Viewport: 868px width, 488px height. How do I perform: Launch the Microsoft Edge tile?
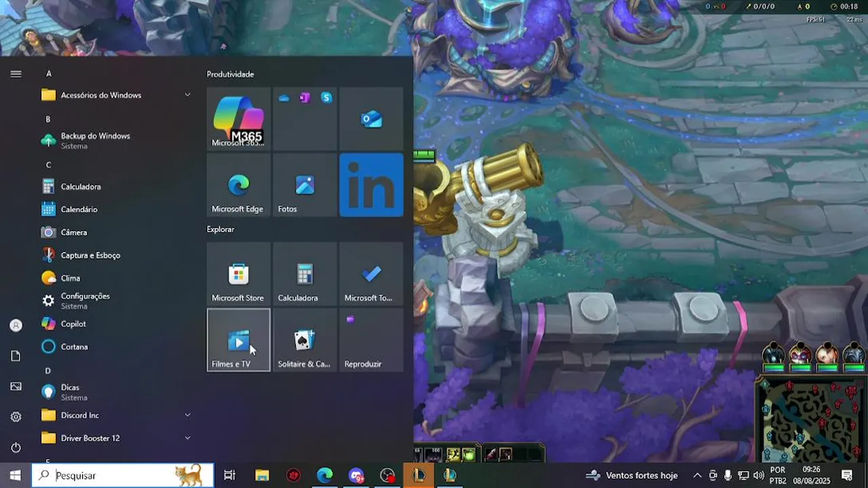(x=238, y=185)
